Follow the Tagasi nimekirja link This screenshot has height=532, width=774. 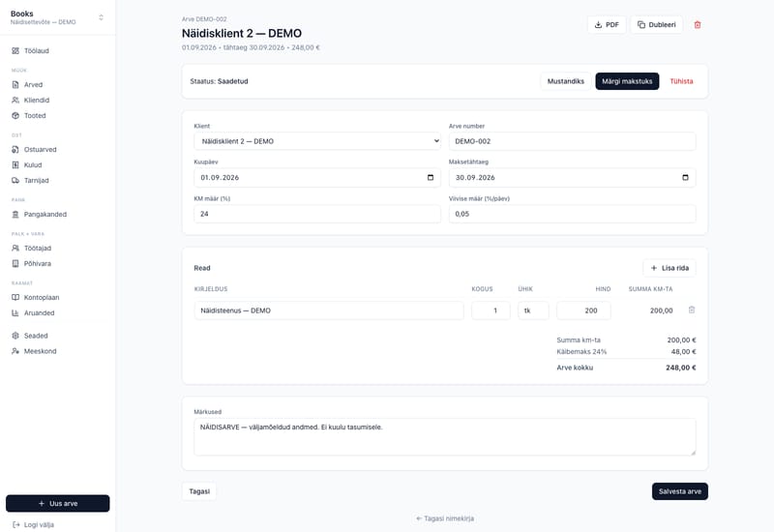tap(445, 518)
